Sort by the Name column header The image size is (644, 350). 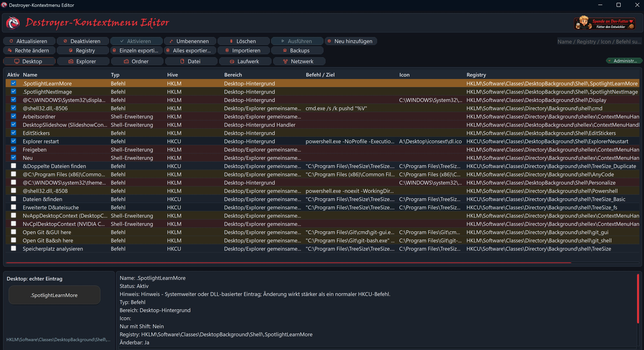pos(30,75)
